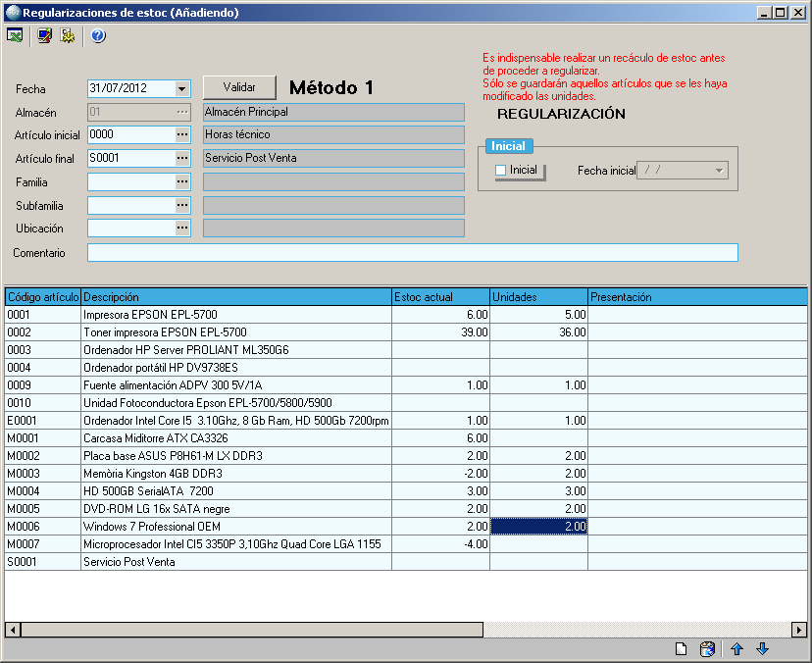Viewport: 812px width, 663px height.
Task: Open the application icon in the title bar
Action: pyautogui.click(x=13, y=12)
